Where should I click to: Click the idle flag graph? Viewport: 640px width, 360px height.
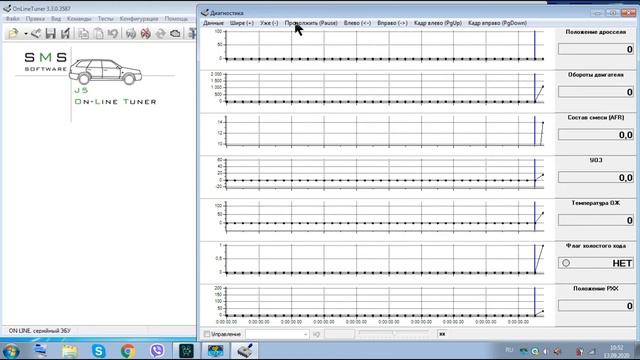pos(384,260)
